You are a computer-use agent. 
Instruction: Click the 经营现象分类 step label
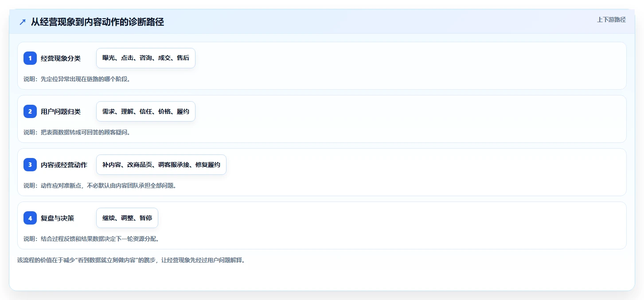point(61,58)
